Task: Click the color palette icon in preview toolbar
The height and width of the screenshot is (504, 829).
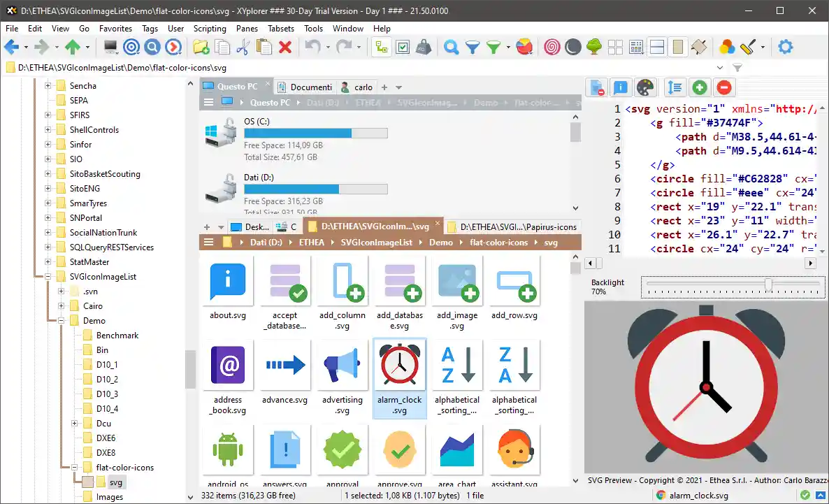Action: pyautogui.click(x=644, y=87)
